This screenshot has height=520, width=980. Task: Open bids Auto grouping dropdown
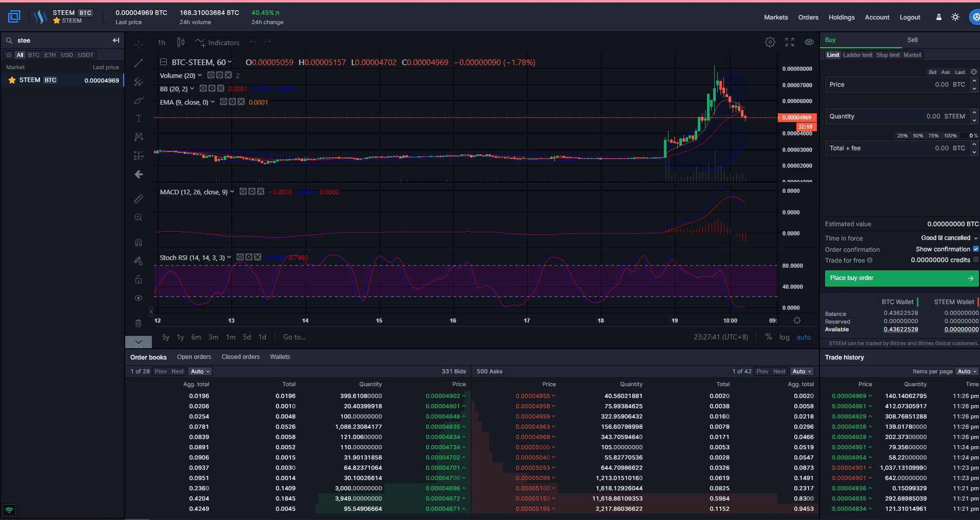tap(200, 371)
